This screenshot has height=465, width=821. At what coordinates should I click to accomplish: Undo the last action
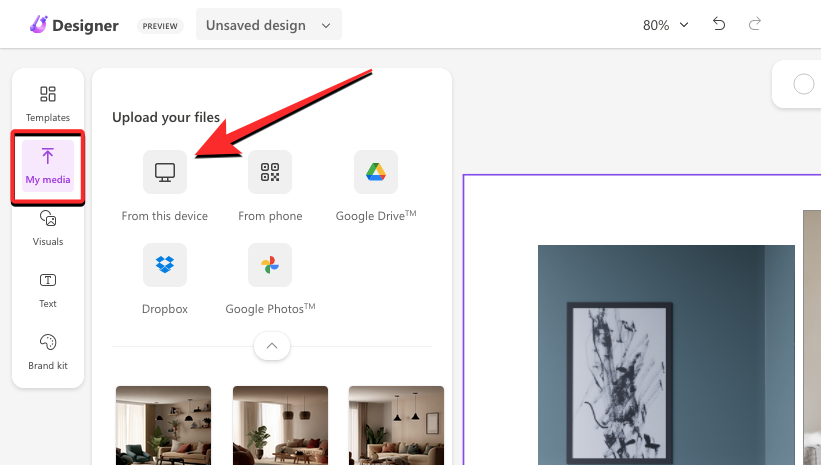(x=719, y=24)
